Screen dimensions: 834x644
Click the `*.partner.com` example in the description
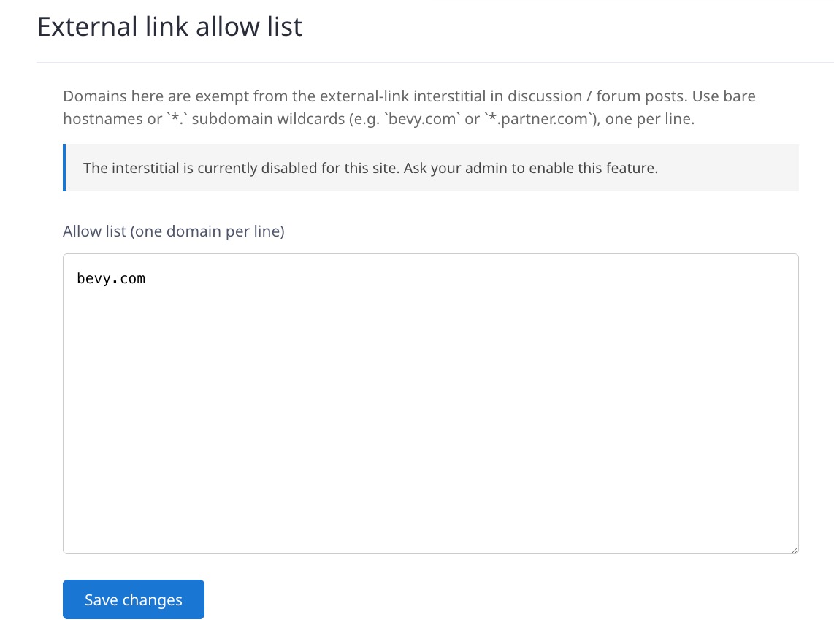tap(537, 119)
